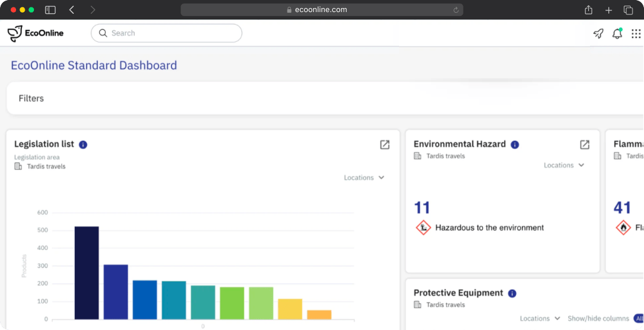
Task: Toggle the Safari sidebar button
Action: pos(50,10)
